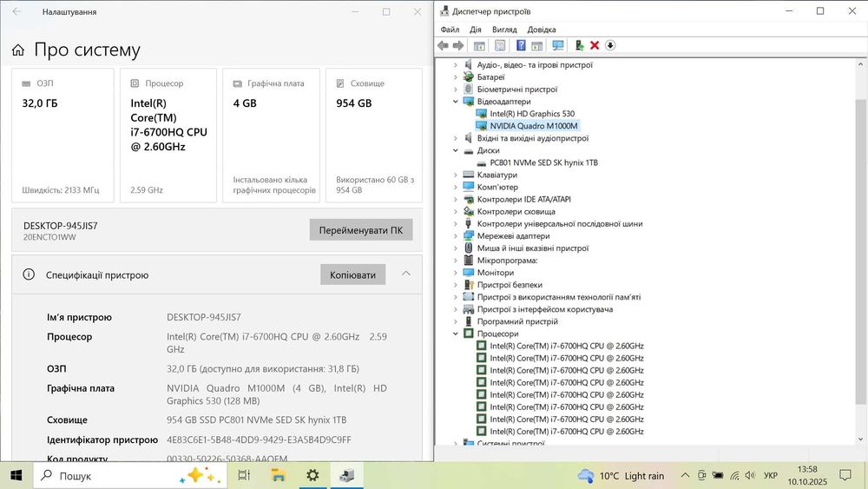Switch the УКР input language indicator
868x489 pixels.
coord(771,476)
